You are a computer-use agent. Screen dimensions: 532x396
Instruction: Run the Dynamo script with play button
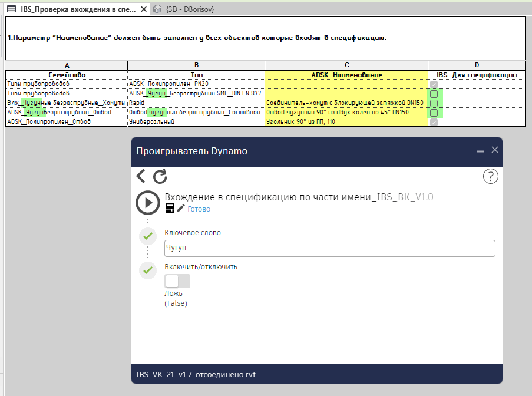point(148,203)
